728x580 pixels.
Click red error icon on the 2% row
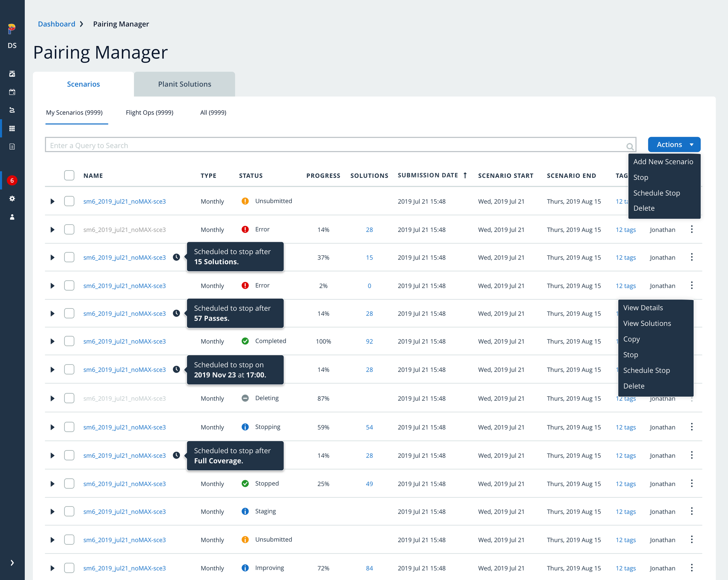point(245,285)
